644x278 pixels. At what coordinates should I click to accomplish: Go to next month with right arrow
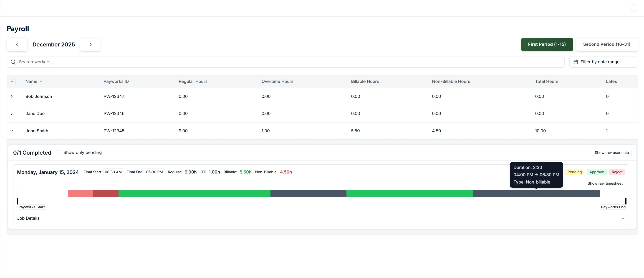click(90, 45)
